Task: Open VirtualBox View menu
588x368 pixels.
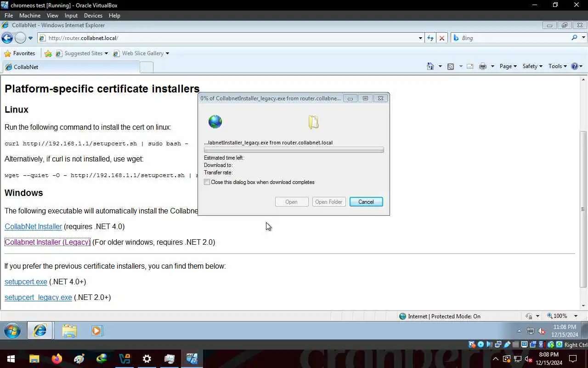Action: 52,16
